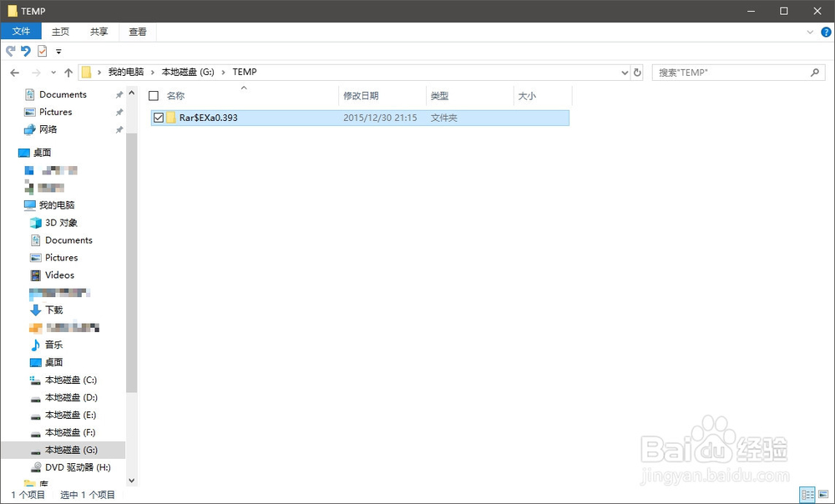Check the header checkbox to select all items
835x504 pixels.
click(x=154, y=95)
